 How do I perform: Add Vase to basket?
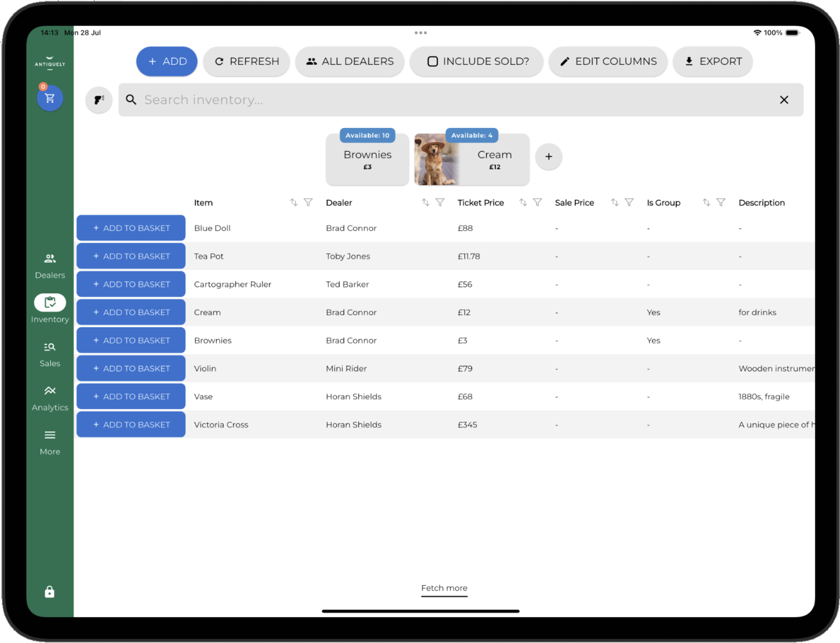[x=131, y=397]
